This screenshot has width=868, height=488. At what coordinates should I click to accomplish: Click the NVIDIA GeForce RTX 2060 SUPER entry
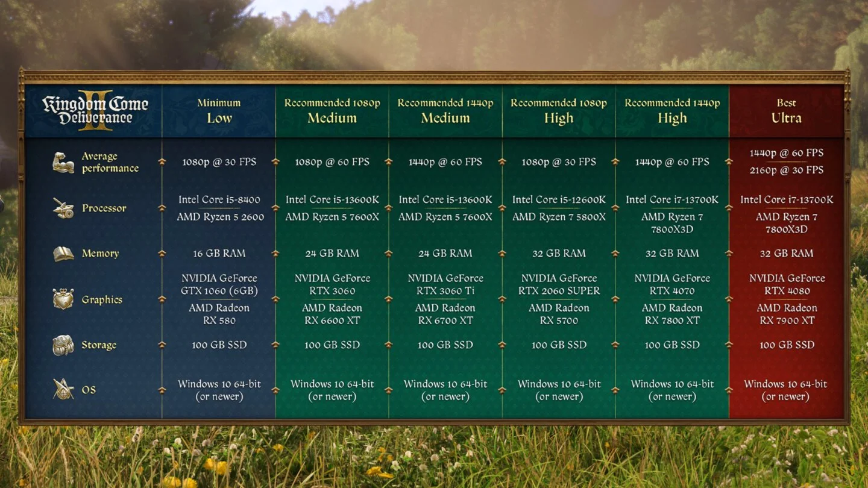[x=559, y=284]
